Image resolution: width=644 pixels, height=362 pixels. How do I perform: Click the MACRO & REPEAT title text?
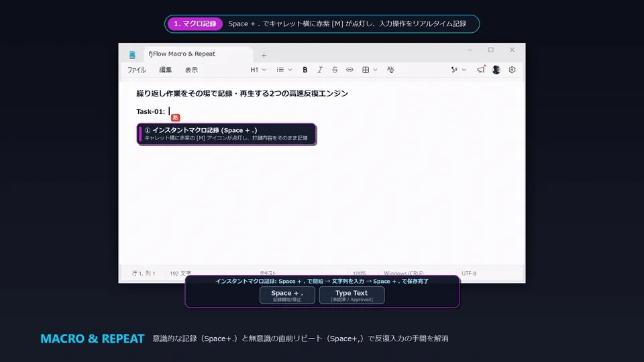coord(93,339)
